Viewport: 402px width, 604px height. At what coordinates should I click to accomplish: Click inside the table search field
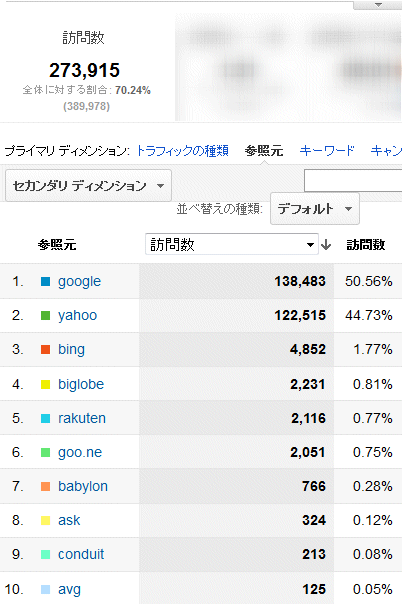click(353, 180)
